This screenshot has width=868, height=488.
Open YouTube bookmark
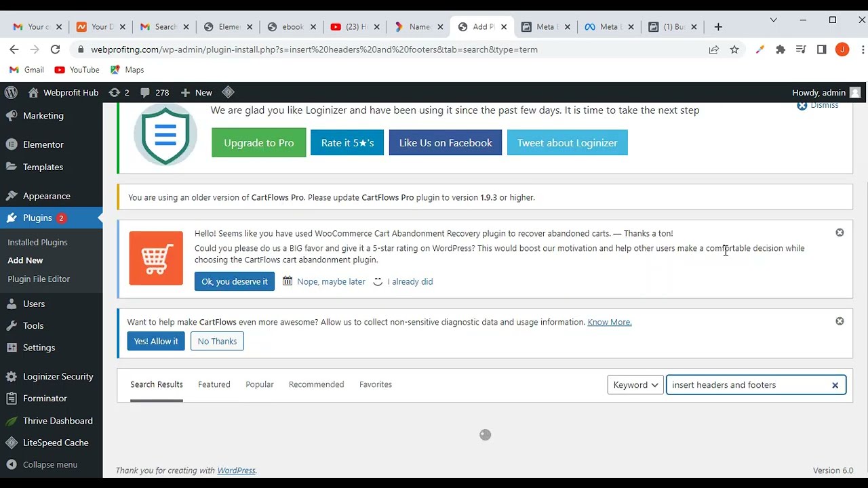click(77, 70)
